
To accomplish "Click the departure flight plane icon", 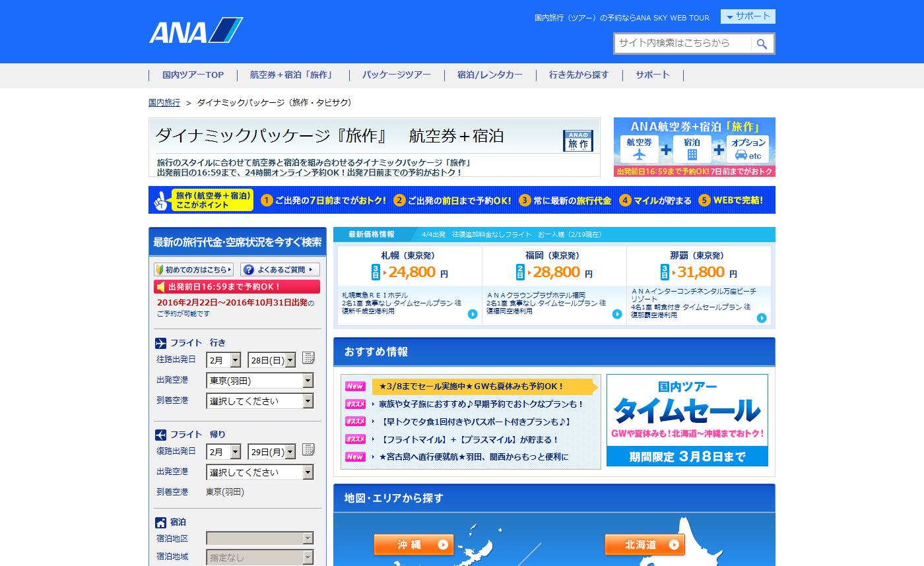I will pos(160,343).
